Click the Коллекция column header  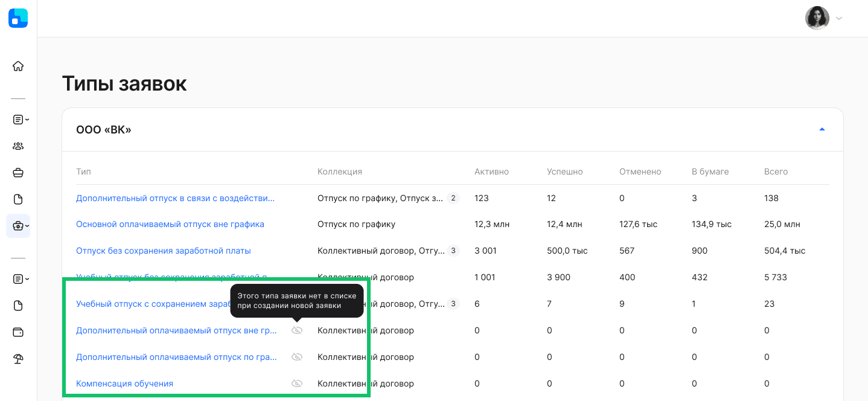tap(340, 172)
